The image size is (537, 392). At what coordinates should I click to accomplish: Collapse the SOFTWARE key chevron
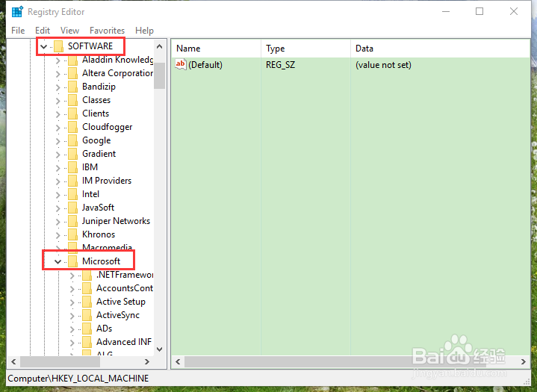coord(43,46)
